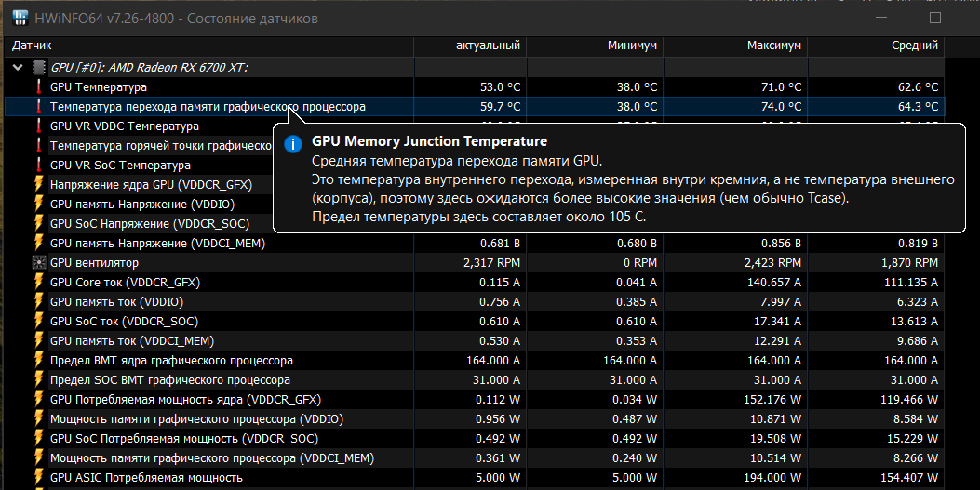Click the Максимум column header
This screenshot has height=490, width=980.
(735, 46)
